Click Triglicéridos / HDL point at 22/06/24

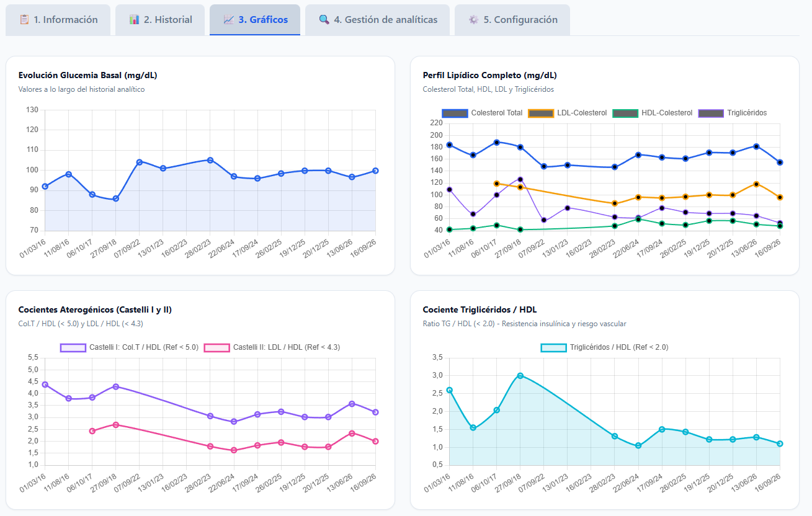click(x=638, y=445)
